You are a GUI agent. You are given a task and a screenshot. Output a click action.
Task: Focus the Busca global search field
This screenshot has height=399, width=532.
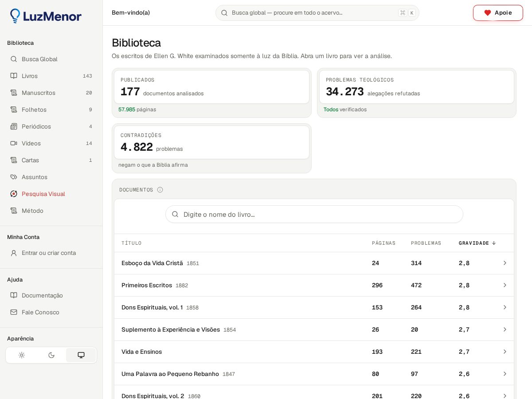pos(317,13)
